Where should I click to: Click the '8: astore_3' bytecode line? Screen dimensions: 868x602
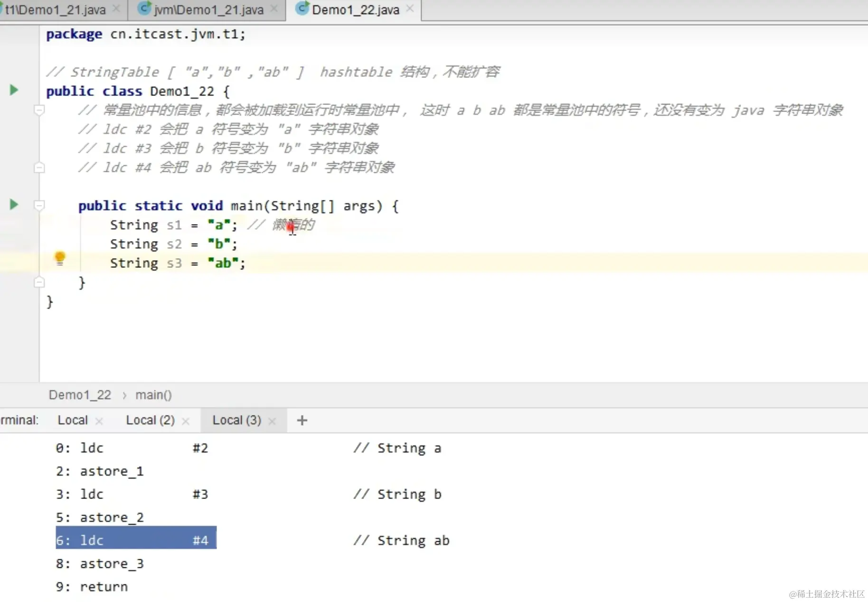(100, 564)
